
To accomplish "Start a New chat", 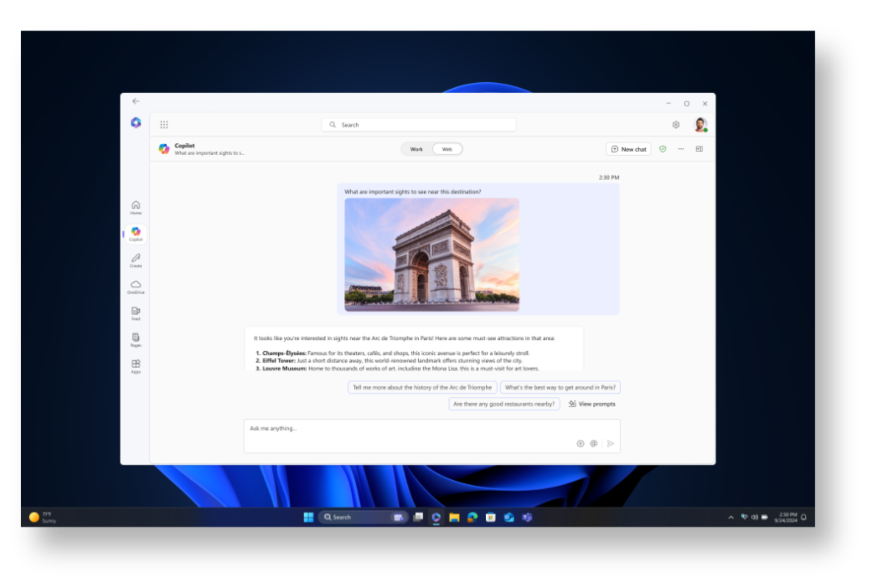I will click(x=628, y=149).
